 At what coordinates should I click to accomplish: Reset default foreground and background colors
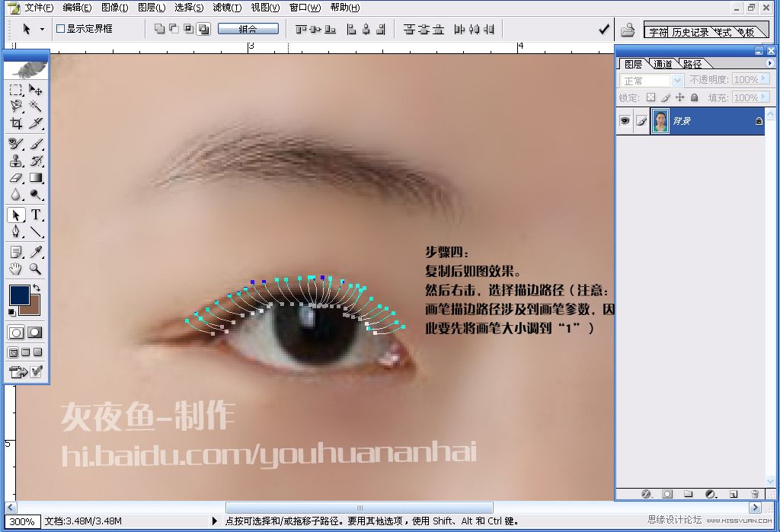coord(12,313)
